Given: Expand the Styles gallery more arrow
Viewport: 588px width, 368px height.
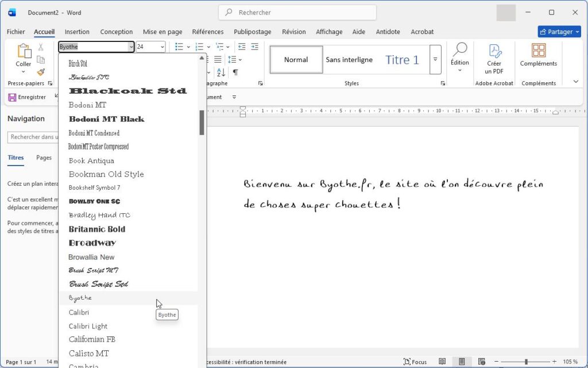Looking at the screenshot, I should coord(435,59).
